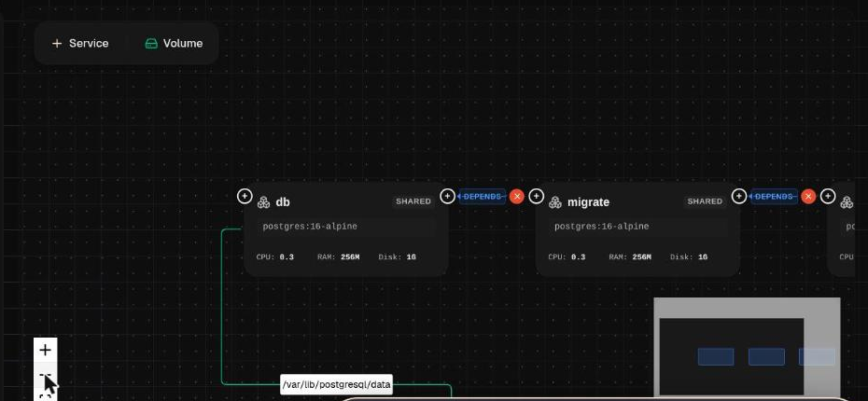Click the SHARED badge on migrate
Viewport: 868px width, 401px height.
pos(705,201)
